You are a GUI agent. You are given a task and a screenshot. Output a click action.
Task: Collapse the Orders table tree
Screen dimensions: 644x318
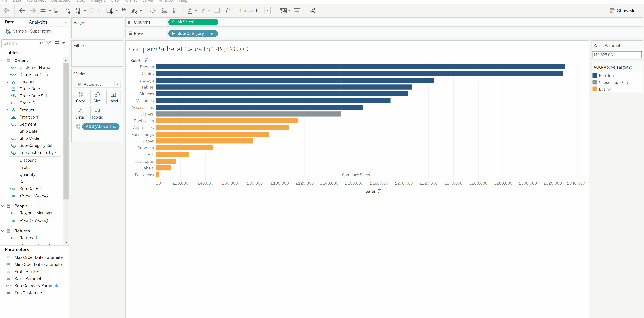tap(3, 61)
